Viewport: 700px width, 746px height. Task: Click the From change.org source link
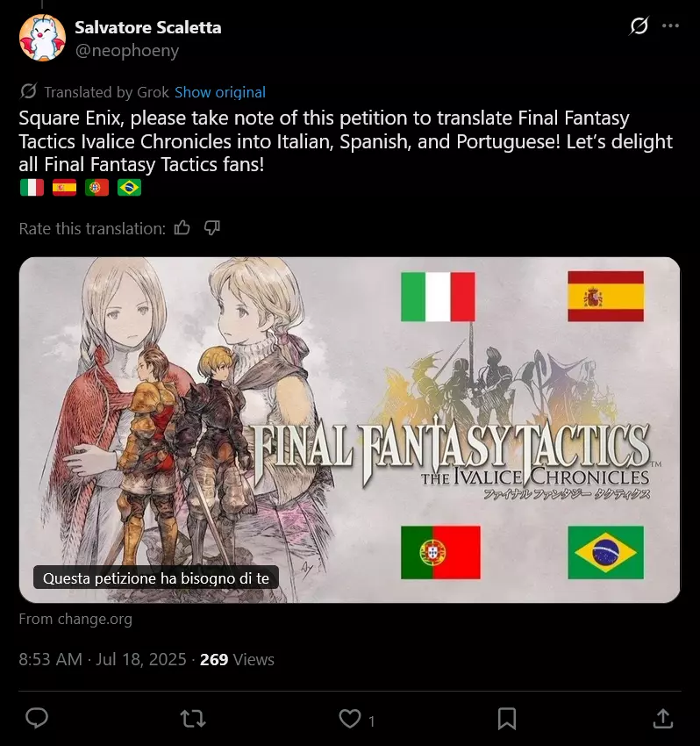(x=75, y=619)
